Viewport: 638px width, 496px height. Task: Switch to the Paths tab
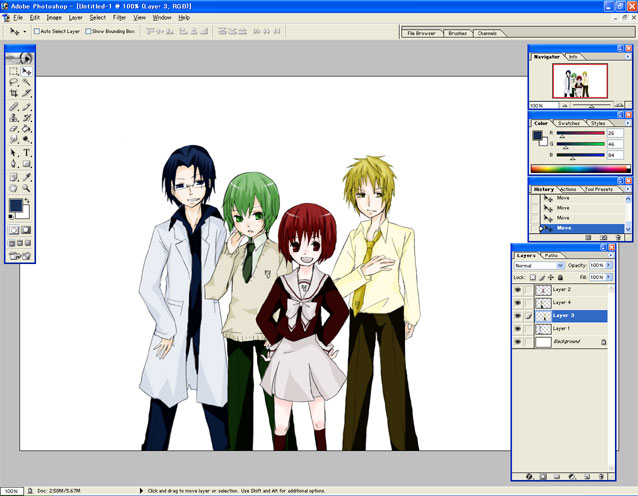(551, 256)
